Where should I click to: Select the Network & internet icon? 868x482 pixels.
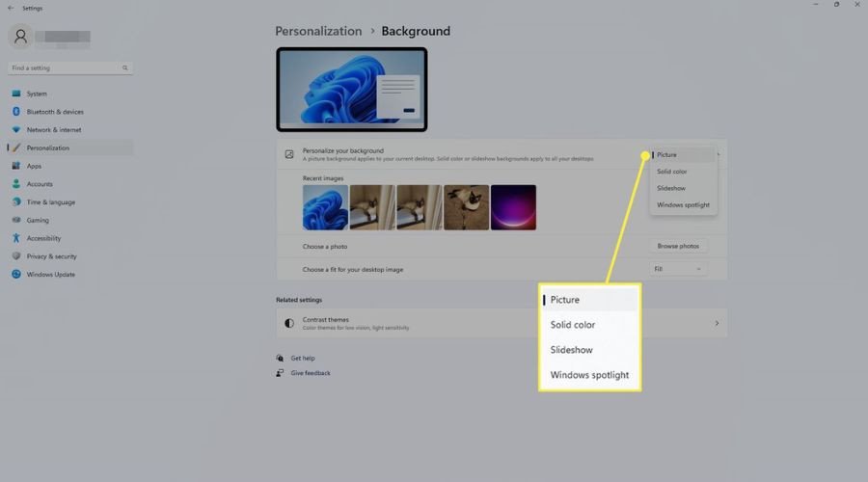tap(16, 129)
